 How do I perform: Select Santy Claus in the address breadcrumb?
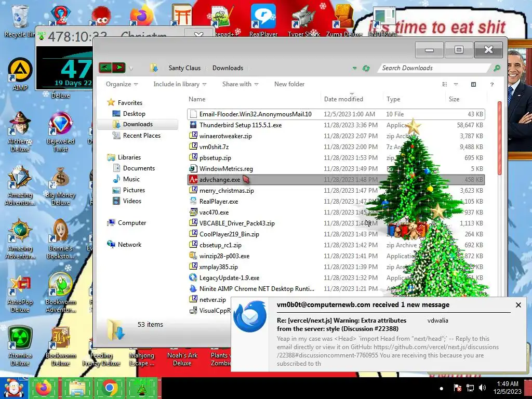[x=184, y=68]
